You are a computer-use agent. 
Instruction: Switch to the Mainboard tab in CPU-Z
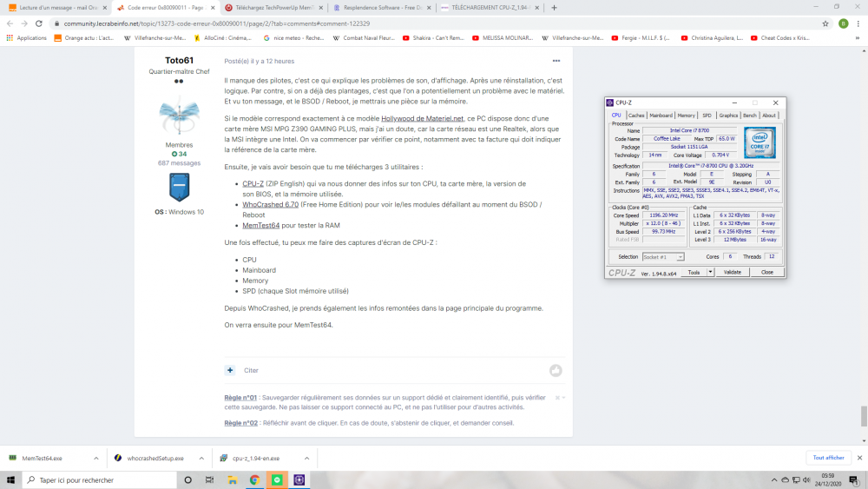661,116
